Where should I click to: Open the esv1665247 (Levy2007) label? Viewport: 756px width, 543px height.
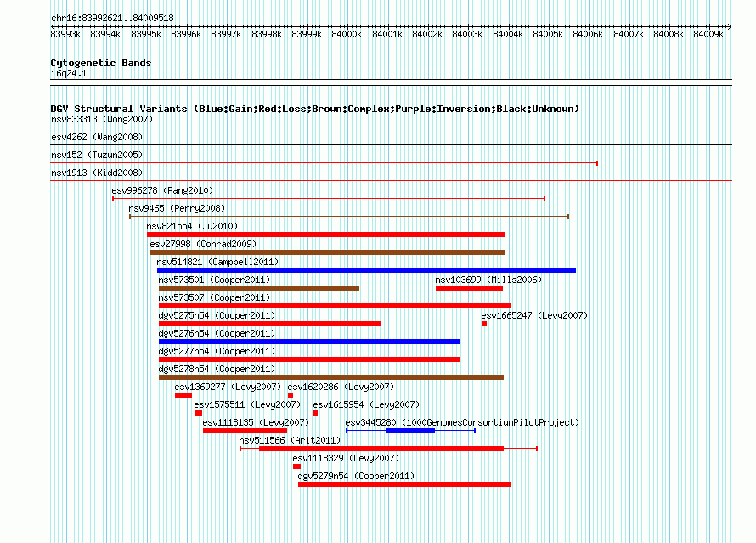tap(534, 315)
